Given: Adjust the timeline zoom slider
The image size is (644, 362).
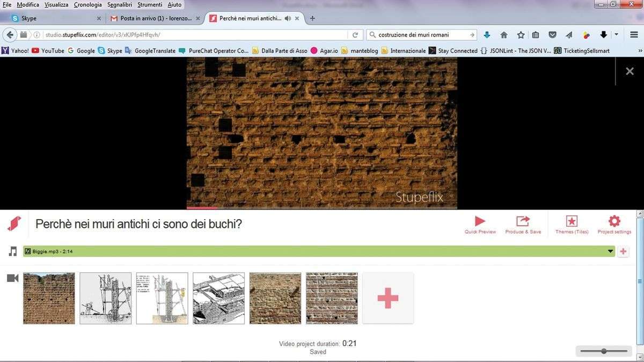Looking at the screenshot, I should tap(604, 351).
